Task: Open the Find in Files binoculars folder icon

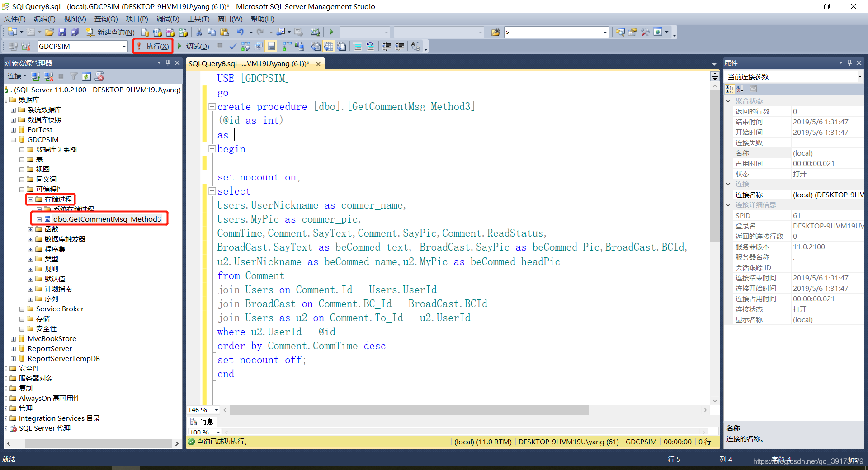Action: [495, 32]
